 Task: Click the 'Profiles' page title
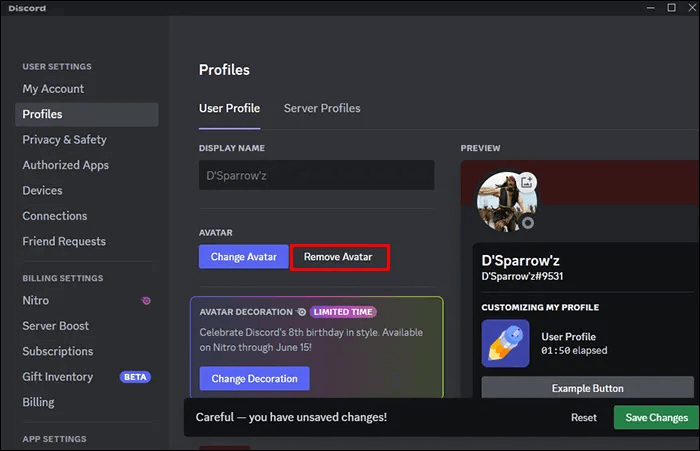(224, 70)
